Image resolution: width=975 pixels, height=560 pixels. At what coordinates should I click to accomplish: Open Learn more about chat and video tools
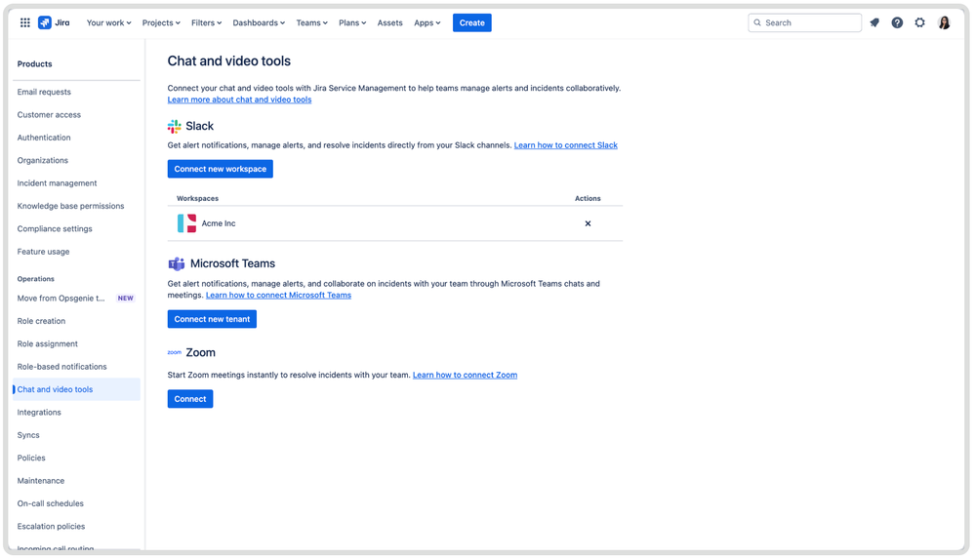point(239,100)
